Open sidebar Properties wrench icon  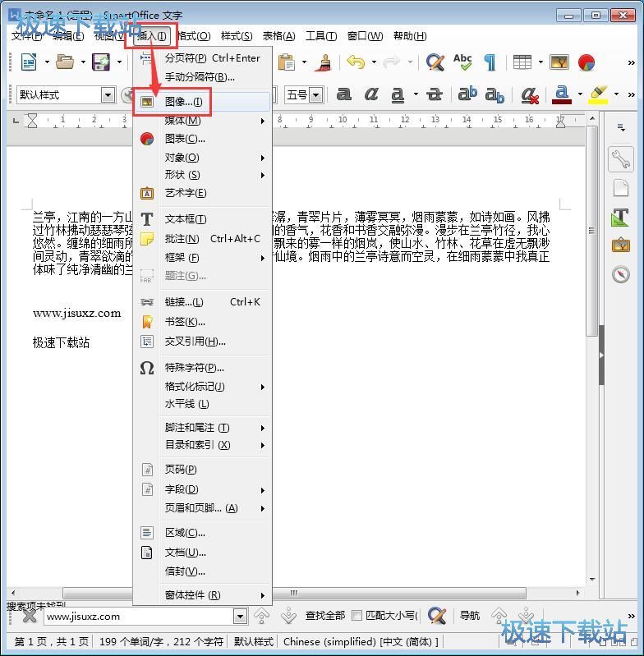tap(620, 159)
